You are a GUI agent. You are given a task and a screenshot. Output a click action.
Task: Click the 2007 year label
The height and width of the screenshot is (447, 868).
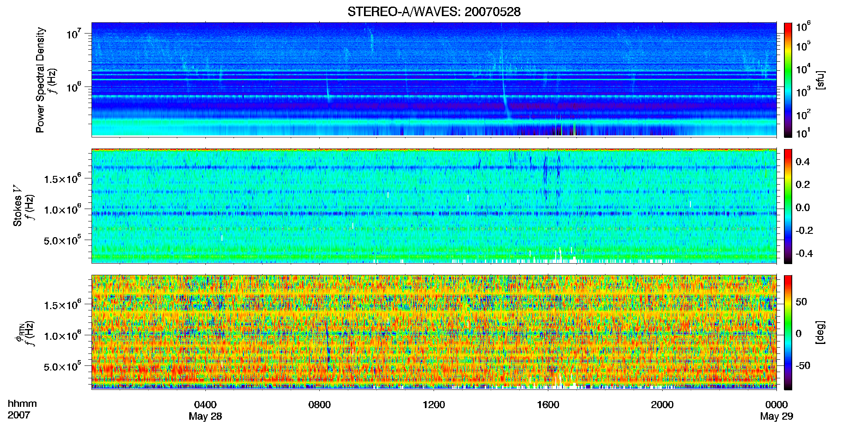pyautogui.click(x=19, y=415)
